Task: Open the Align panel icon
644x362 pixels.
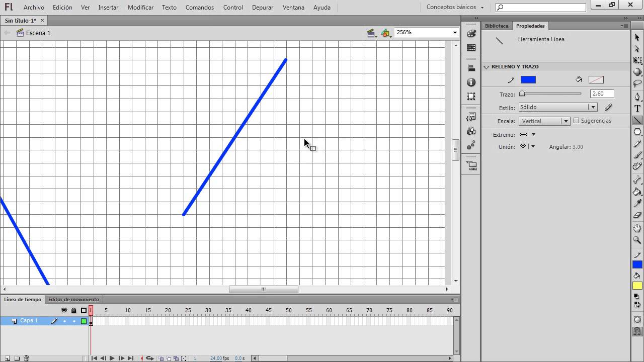Action: click(471, 68)
